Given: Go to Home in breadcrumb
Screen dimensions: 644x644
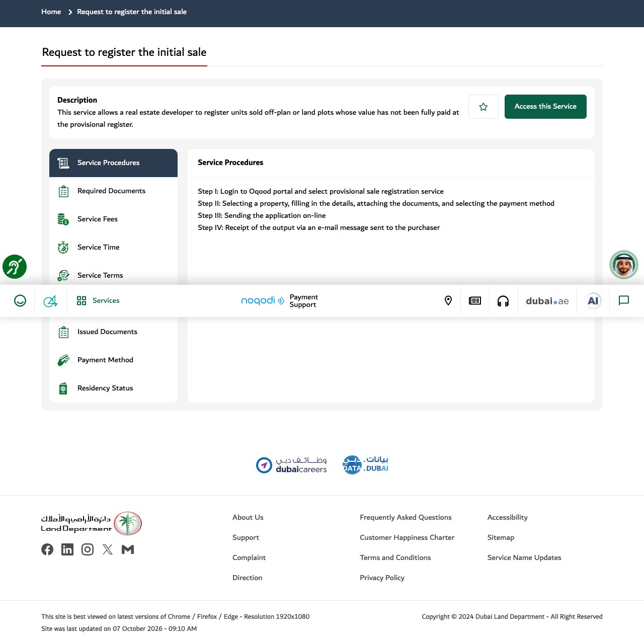Looking at the screenshot, I should coord(51,12).
